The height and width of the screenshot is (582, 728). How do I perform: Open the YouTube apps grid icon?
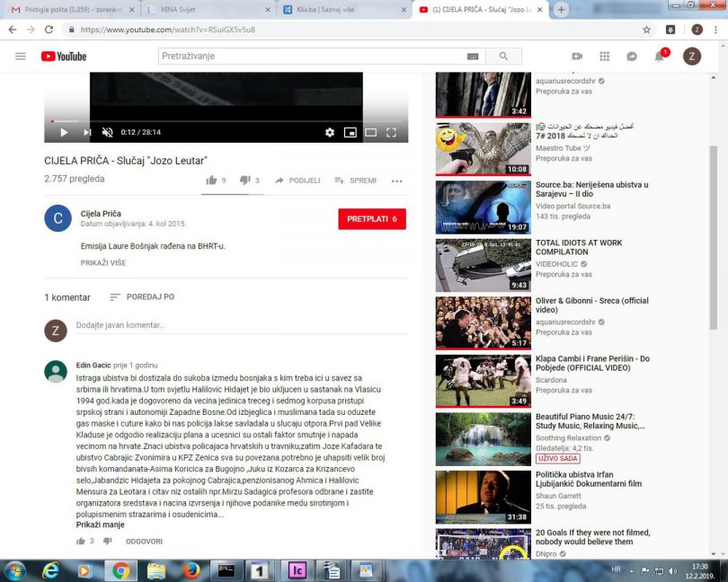click(x=604, y=57)
